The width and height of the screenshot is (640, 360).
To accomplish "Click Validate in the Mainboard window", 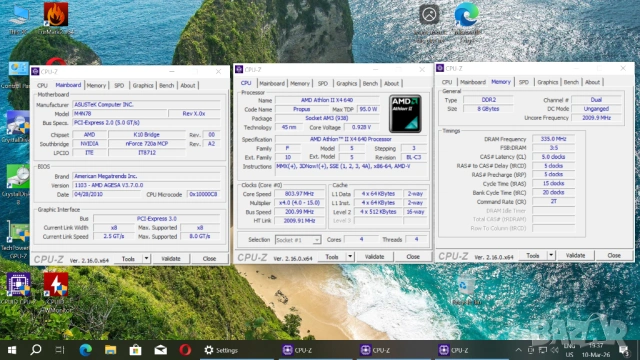I will coord(171,258).
